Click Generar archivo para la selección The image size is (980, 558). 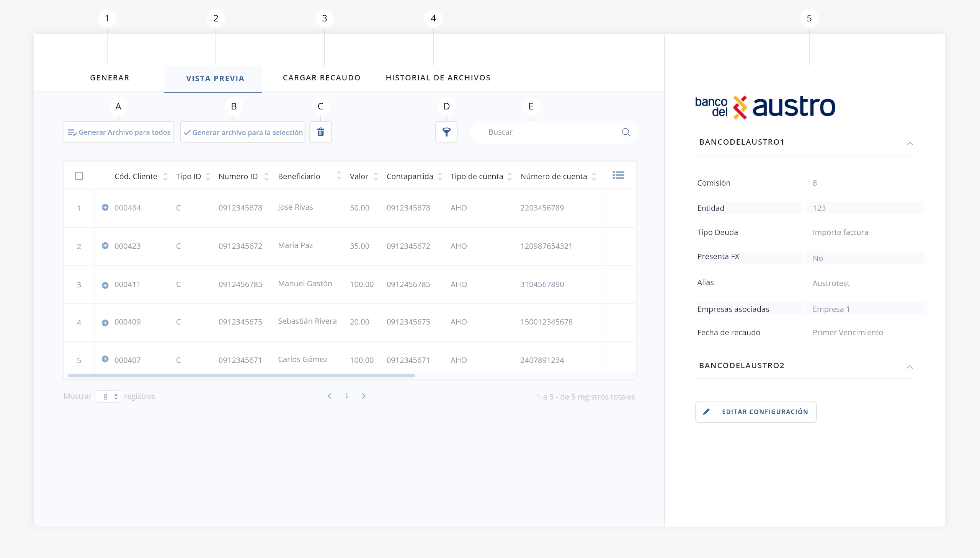243,132
